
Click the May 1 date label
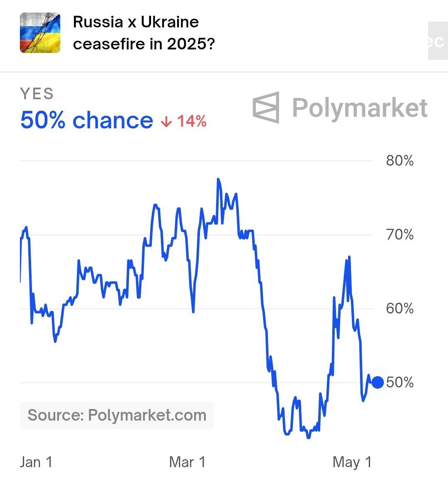coord(352,462)
